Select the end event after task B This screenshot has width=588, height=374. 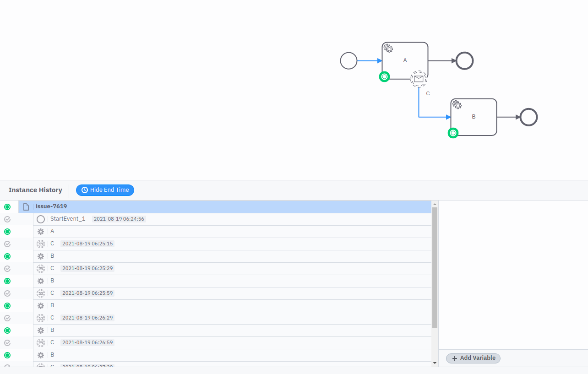tap(528, 117)
